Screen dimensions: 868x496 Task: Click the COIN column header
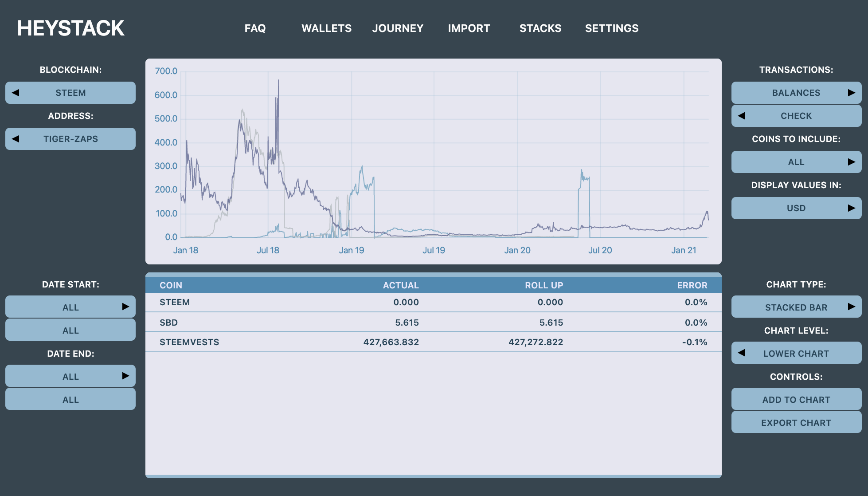tap(171, 285)
